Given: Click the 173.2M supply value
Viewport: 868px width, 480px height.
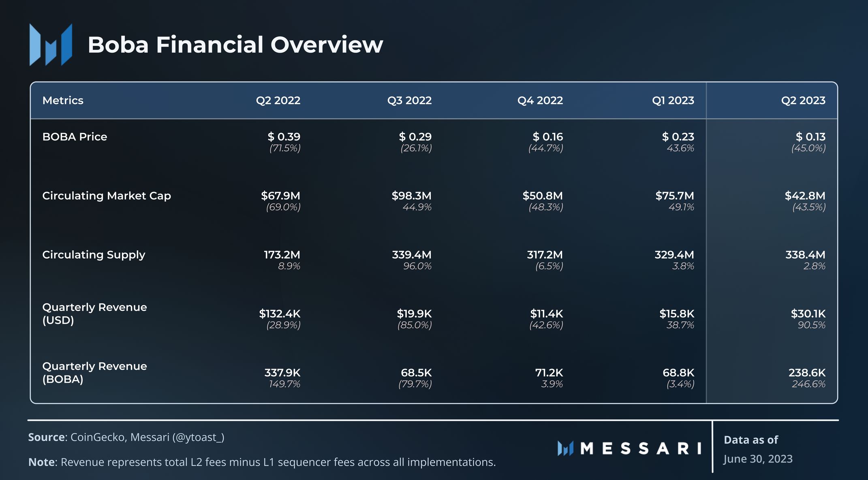Looking at the screenshot, I should click(x=282, y=255).
